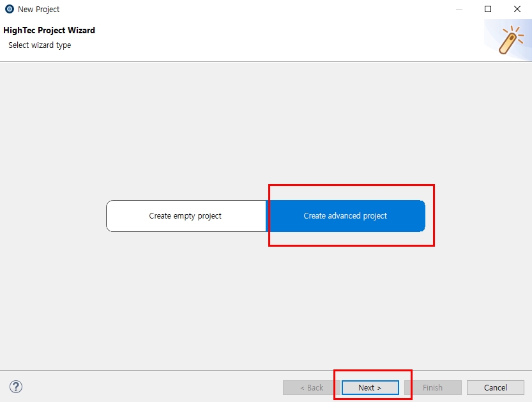Open wizard help question mark icon
This screenshot has height=402, width=532.
(x=16, y=387)
